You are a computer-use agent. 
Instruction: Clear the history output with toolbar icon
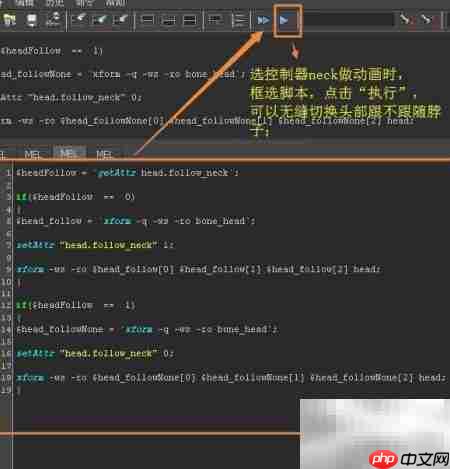(x=78, y=19)
